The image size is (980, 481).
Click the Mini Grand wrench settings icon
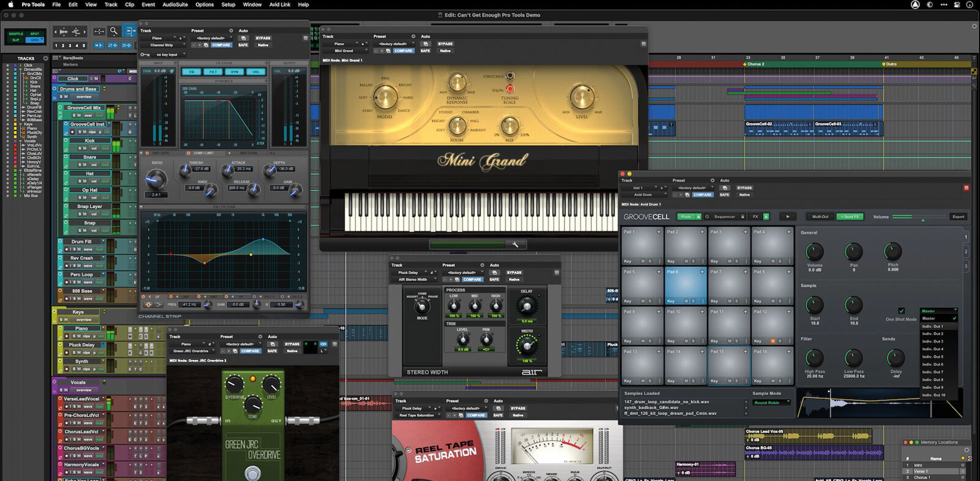click(515, 245)
